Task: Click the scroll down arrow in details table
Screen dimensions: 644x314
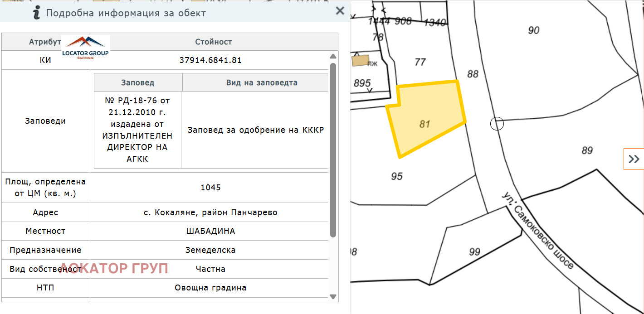Action: pos(333,297)
